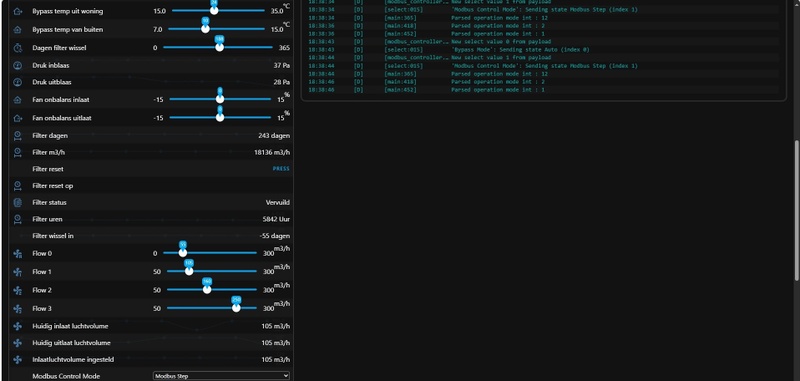The image size is (800, 381).
Task: Click icon beside Filter reset op
Action: tap(17, 186)
